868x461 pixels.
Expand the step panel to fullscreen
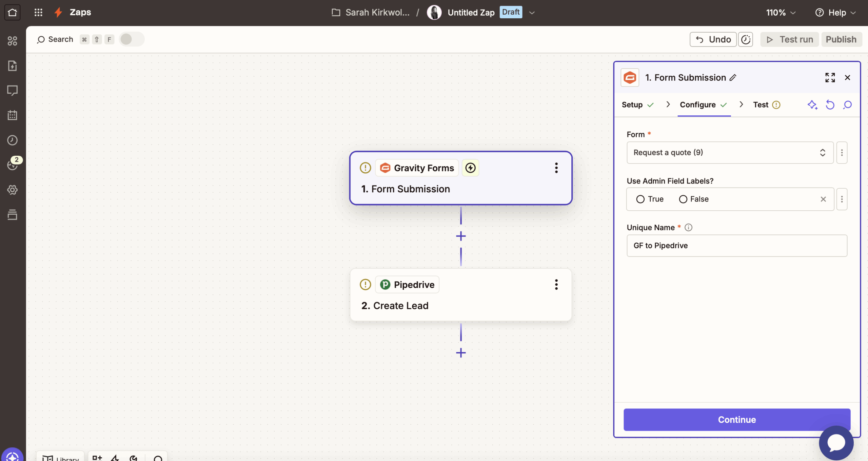830,78
